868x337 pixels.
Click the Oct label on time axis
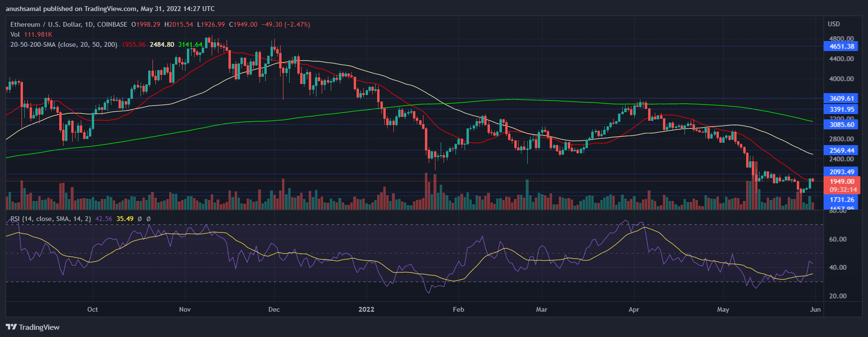pyautogui.click(x=93, y=309)
